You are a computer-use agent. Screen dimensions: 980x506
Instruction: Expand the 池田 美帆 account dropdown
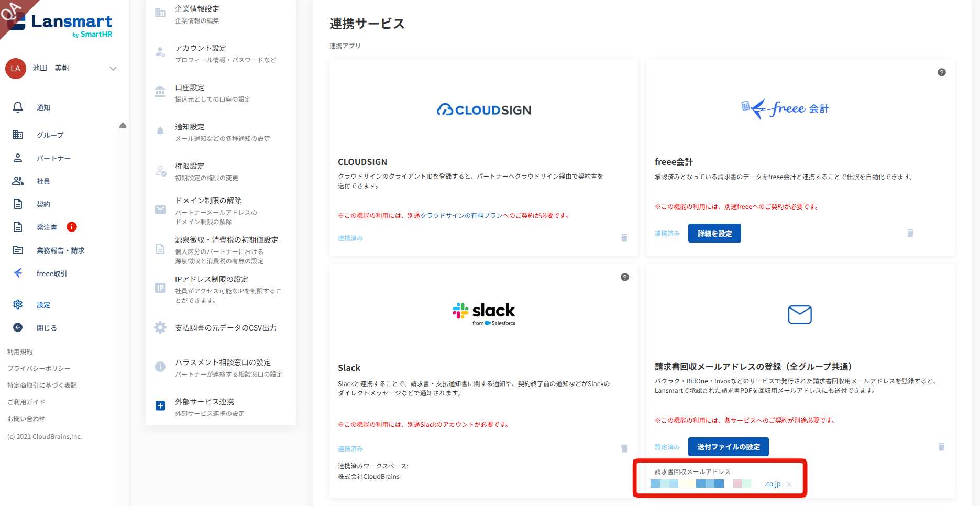113,69
